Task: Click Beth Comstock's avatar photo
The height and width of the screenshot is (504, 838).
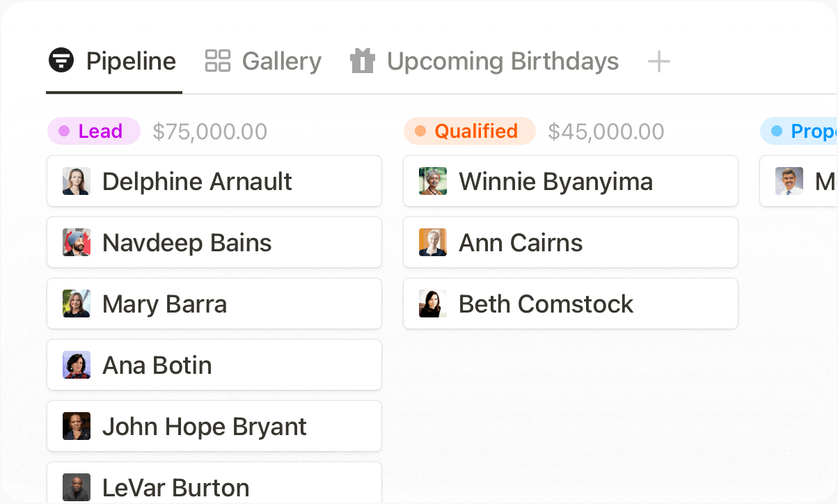Action: click(432, 304)
